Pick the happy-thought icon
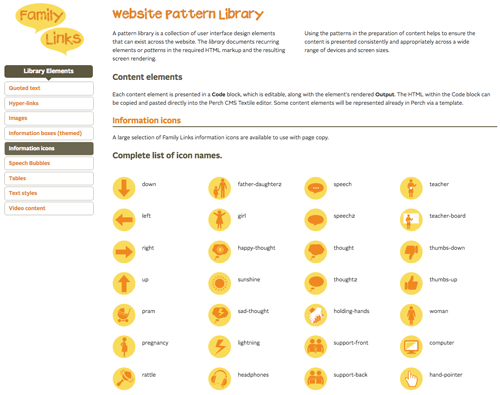 tap(220, 252)
